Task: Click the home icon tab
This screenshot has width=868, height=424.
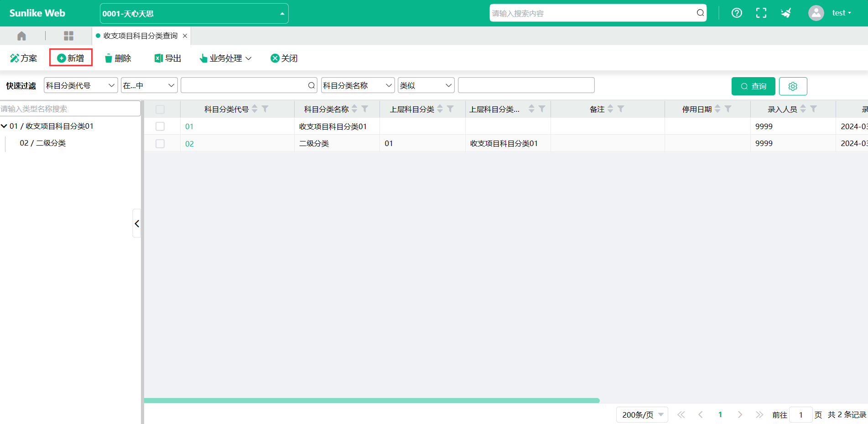Action: (21, 36)
